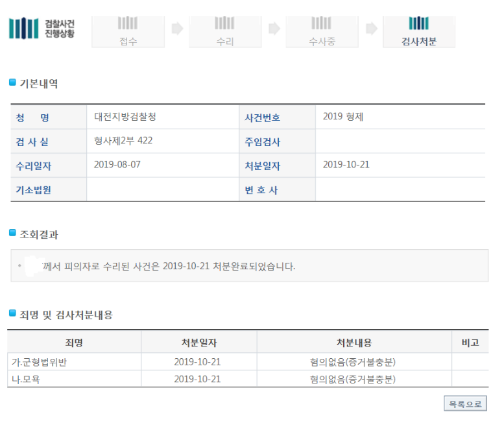Select the 접수 progress step
Viewport: 504px width, 425px height.
coord(128,31)
